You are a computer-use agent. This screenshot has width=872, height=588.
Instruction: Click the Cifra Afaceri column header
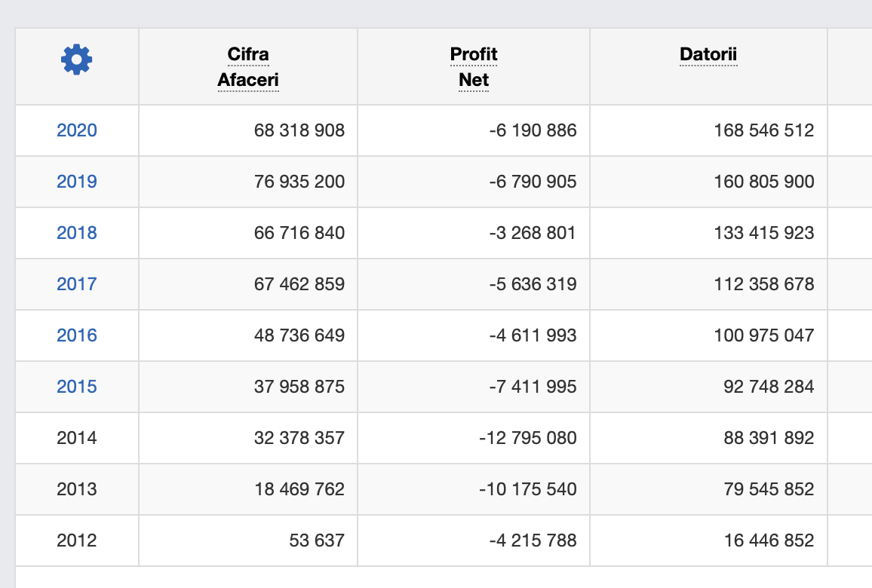tap(248, 67)
